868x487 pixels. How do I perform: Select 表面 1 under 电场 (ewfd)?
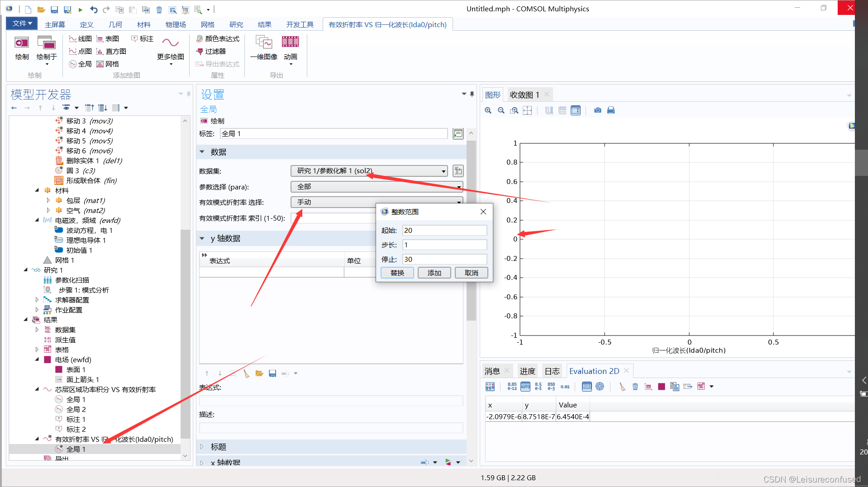[x=76, y=370]
